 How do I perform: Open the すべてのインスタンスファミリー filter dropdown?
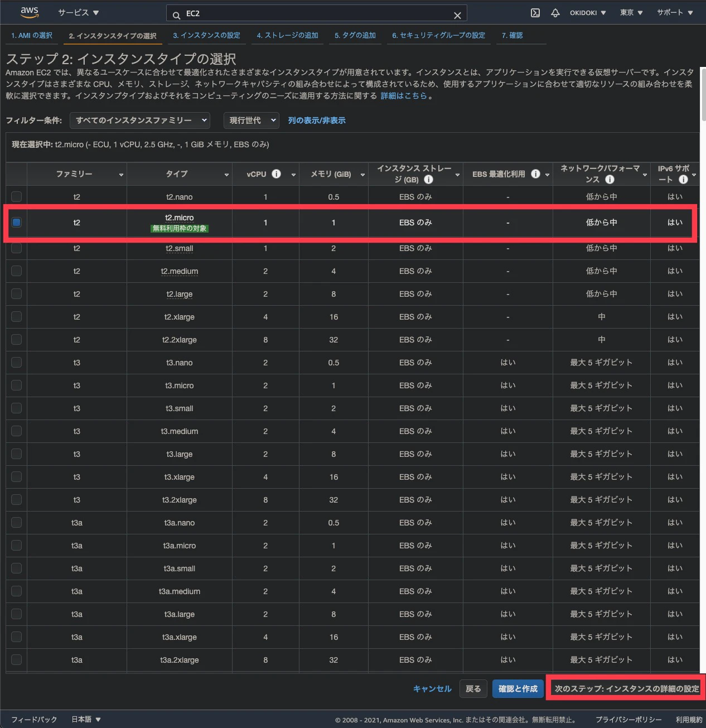click(x=140, y=120)
